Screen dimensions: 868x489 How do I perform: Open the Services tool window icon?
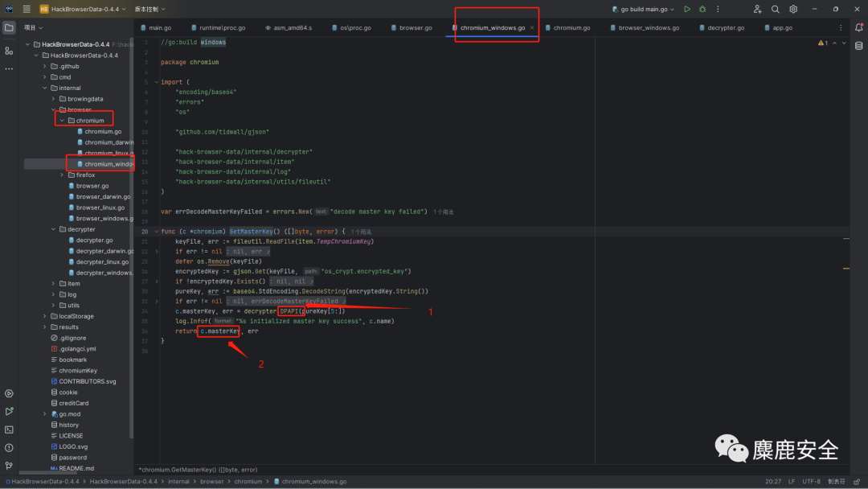click(x=9, y=393)
